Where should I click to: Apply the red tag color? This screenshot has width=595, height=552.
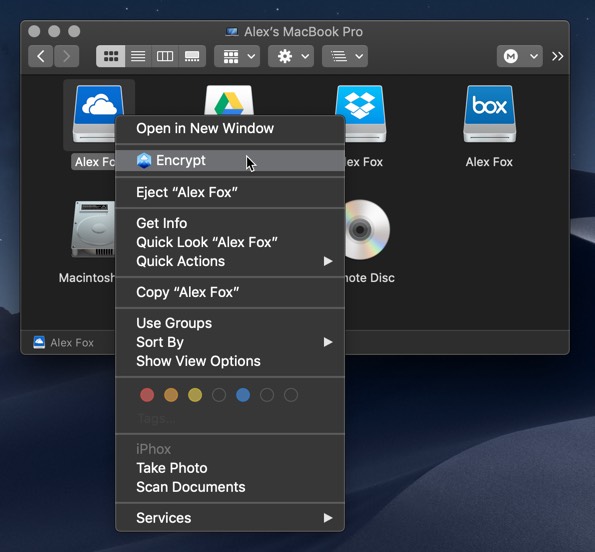coord(147,395)
